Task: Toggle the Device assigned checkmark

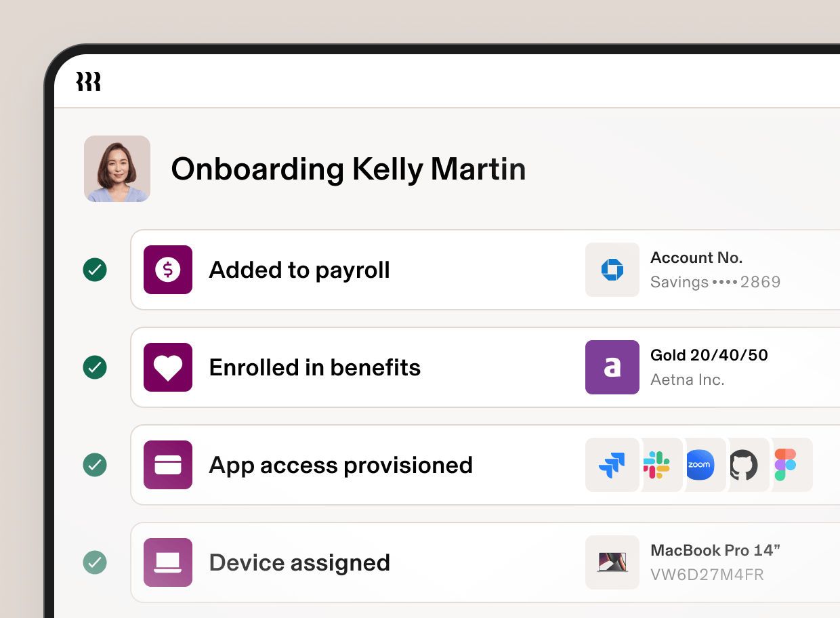Action: coord(95,562)
